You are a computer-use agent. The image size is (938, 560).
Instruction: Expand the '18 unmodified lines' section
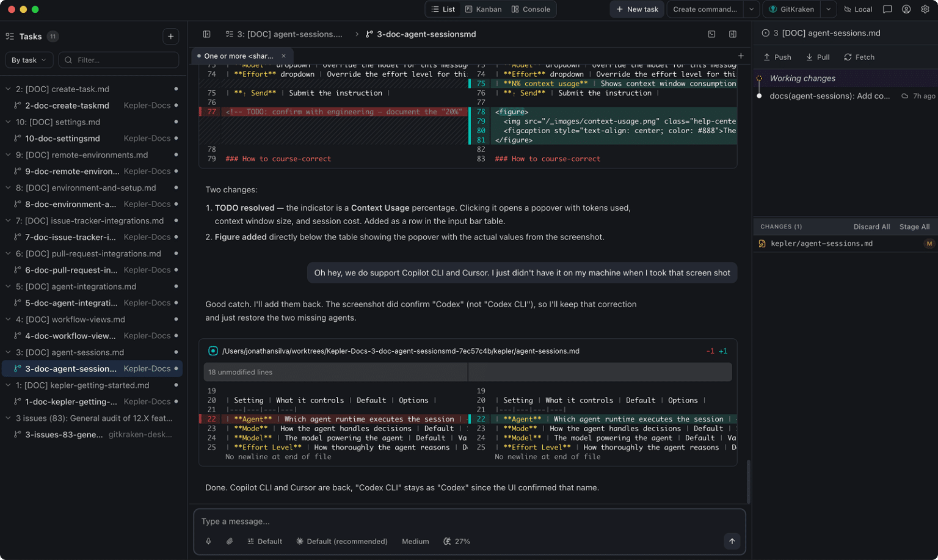(468, 372)
